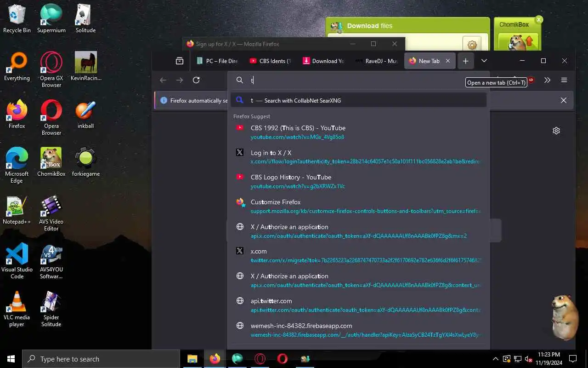The image size is (588, 368).
Task: Click the network tray icon
Action: click(x=518, y=359)
